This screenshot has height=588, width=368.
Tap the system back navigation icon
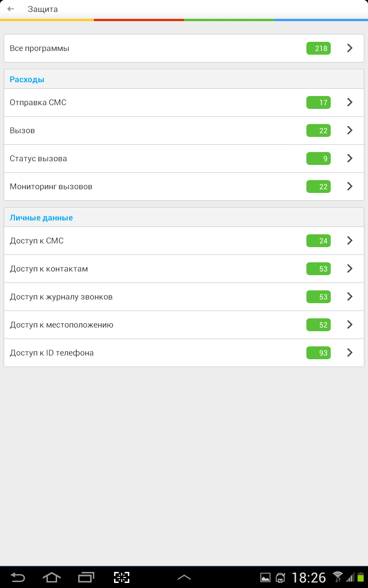17,577
